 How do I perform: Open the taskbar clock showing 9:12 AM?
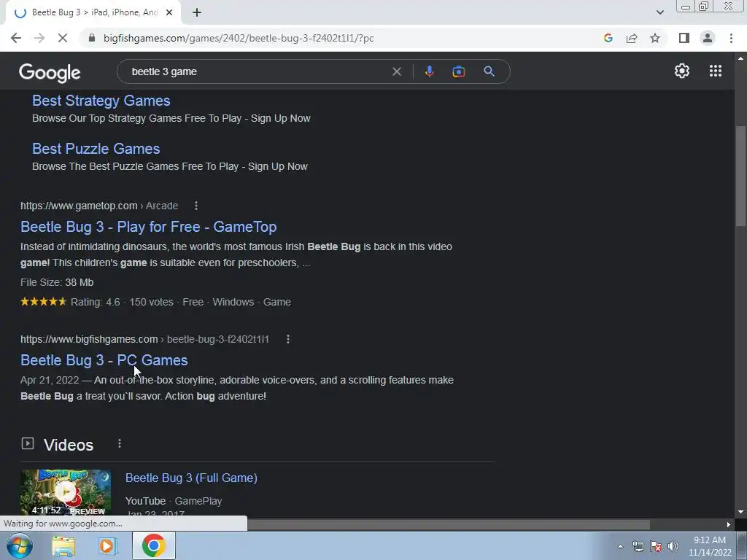pyautogui.click(x=710, y=546)
